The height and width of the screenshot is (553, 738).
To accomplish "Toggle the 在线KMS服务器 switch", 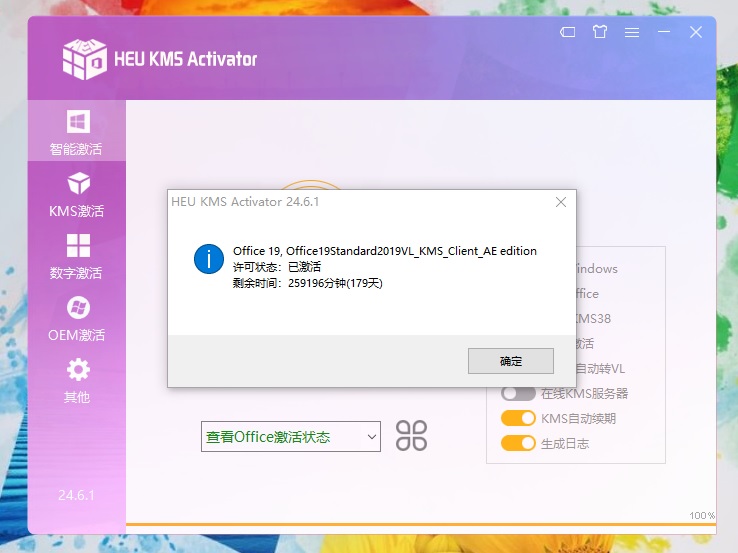I will click(518, 393).
